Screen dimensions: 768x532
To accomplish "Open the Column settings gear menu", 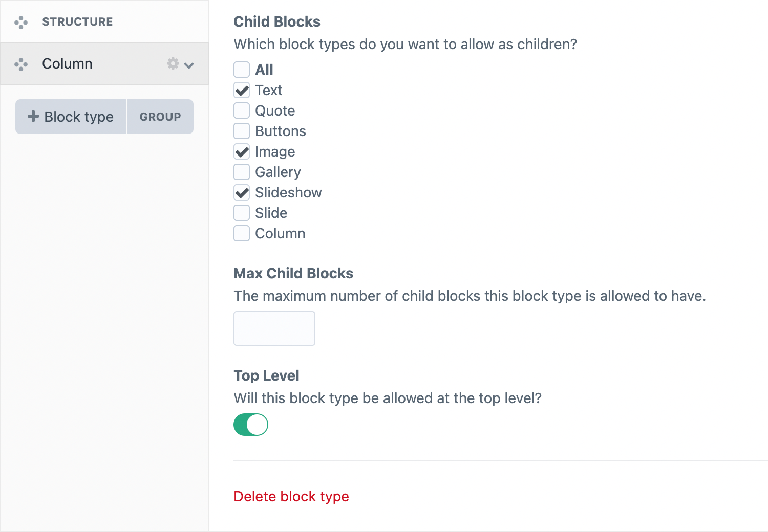I will pyautogui.click(x=173, y=63).
